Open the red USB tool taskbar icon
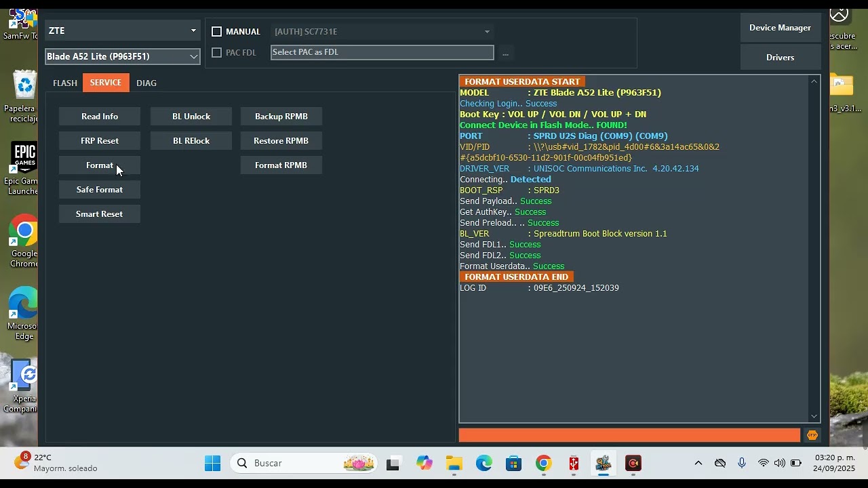This screenshot has height=488, width=868. 574,463
